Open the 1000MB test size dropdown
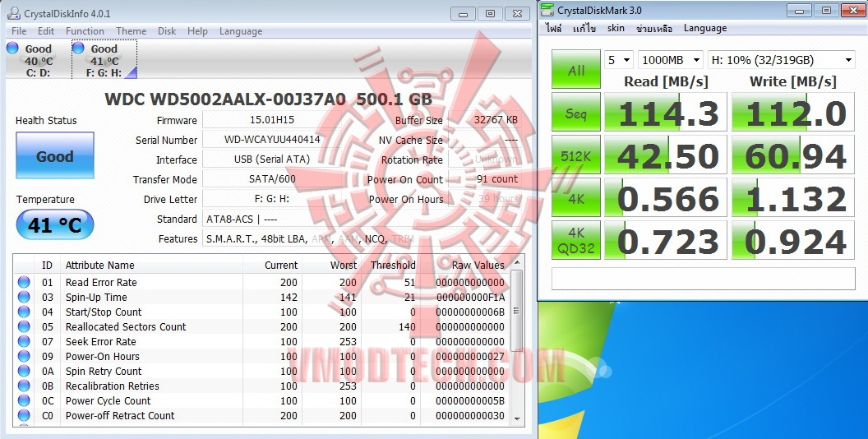 click(671, 60)
